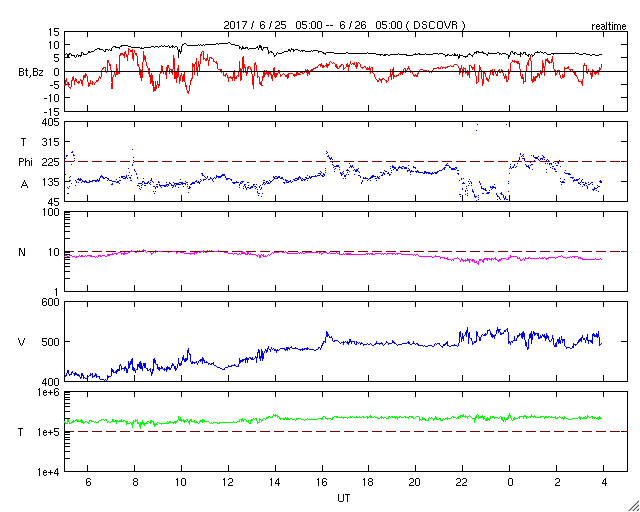The height and width of the screenshot is (512, 640).
Task: Click the '-15' tick on the Bt,Bz axis
Action: pos(51,111)
